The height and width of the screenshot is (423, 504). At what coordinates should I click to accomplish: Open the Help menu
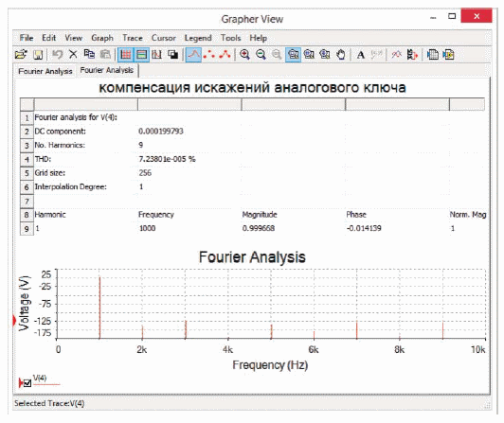(x=259, y=38)
